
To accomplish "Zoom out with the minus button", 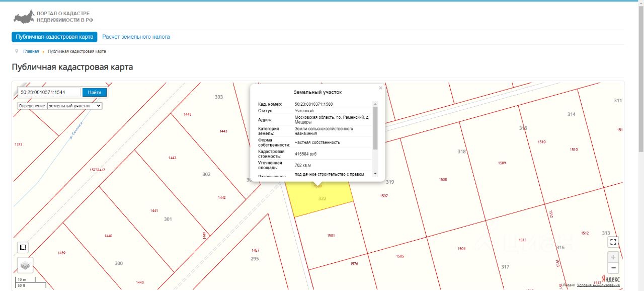I will point(613,268).
